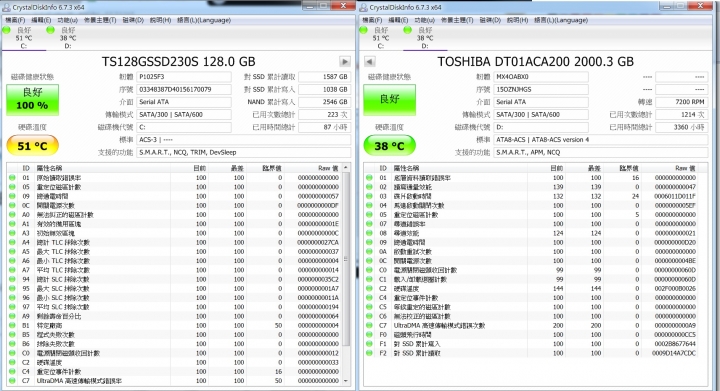
Task: Click status dot of attribute A4 in left window
Action: (12, 242)
